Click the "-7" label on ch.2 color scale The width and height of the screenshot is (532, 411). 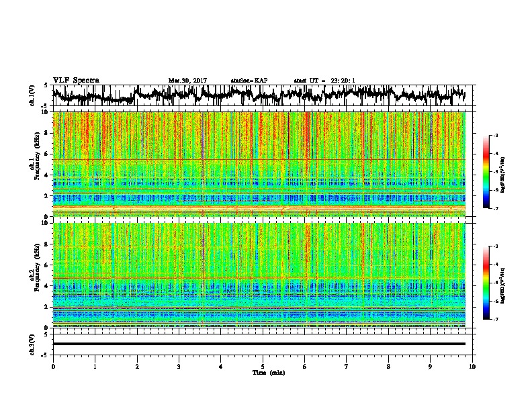[x=496, y=320]
